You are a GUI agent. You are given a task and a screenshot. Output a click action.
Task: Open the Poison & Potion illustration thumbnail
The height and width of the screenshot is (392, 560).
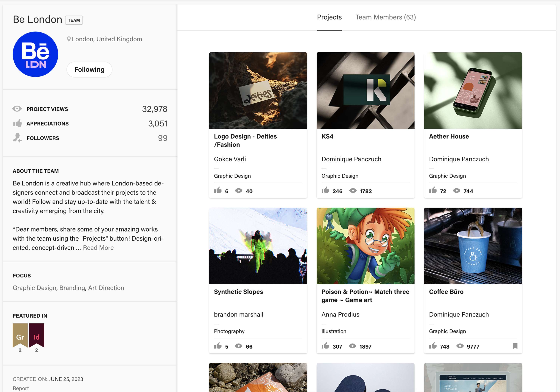[x=365, y=246]
